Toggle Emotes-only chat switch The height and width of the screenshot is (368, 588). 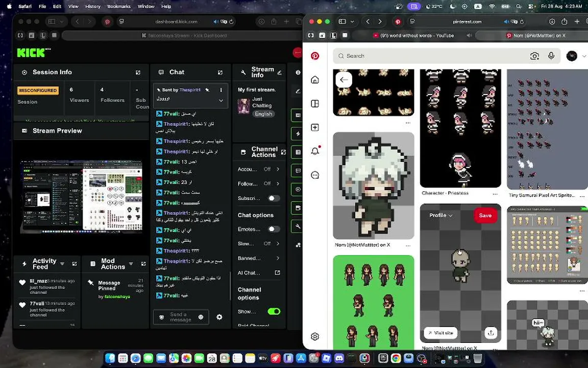pos(274,229)
